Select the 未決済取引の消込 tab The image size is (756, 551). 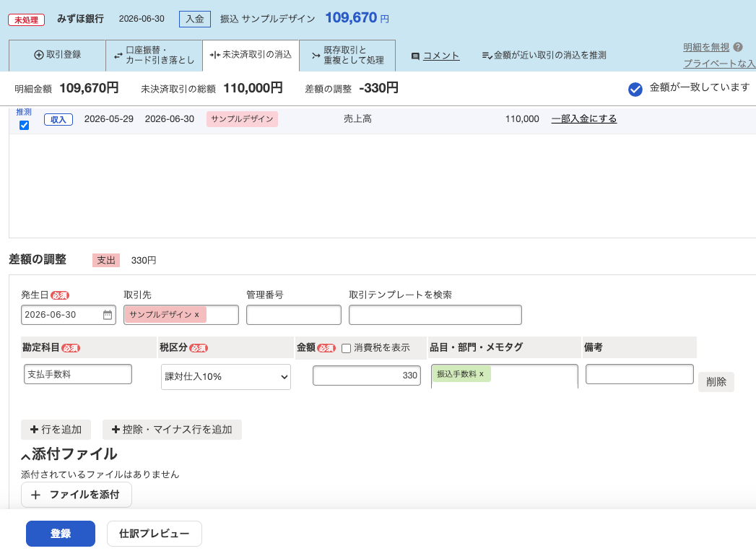pos(251,56)
